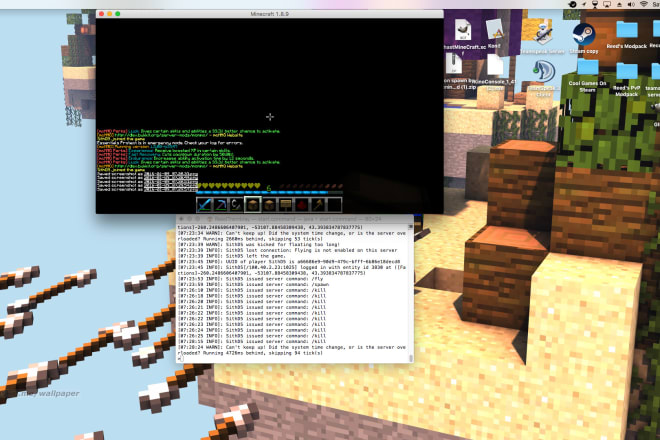Click the 'UUID of player' log line
This screenshot has width=660, height=440.
pyautogui.click(x=289, y=261)
